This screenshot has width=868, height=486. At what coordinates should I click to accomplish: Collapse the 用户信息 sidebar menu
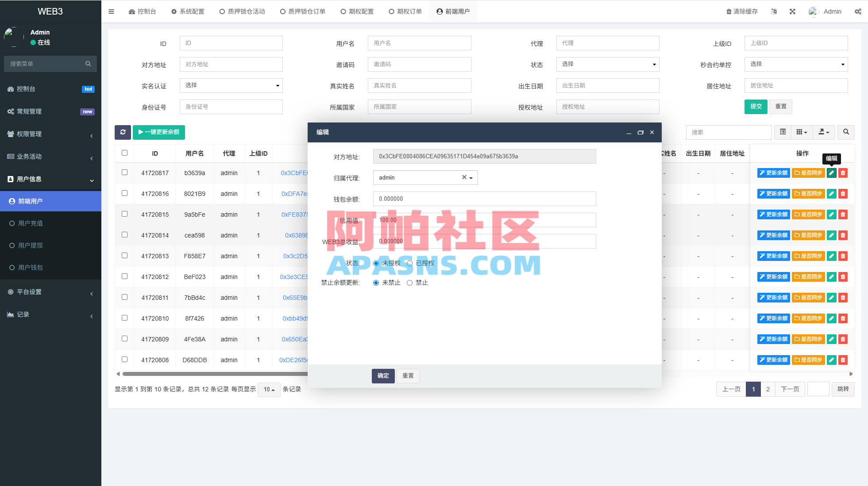pos(50,179)
